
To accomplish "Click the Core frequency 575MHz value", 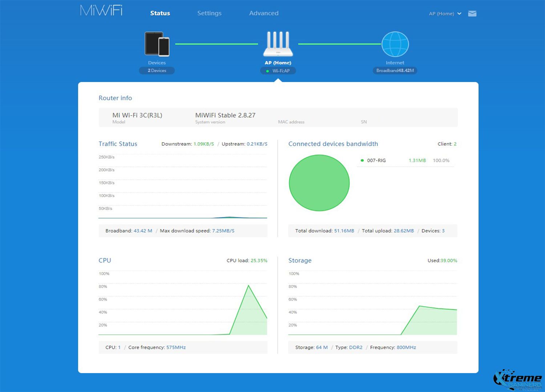I will pos(176,347).
